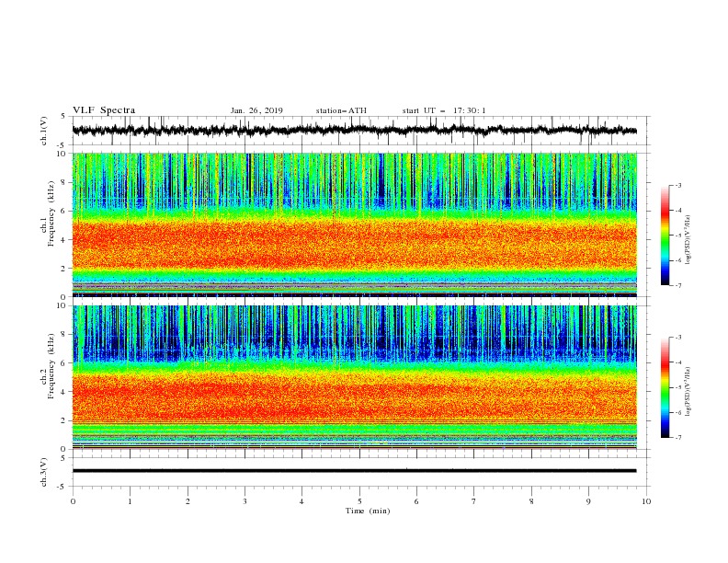The height and width of the screenshot is (563, 728).
Task: Select the date "Jan. 26, 2019"
Action: click(x=256, y=110)
